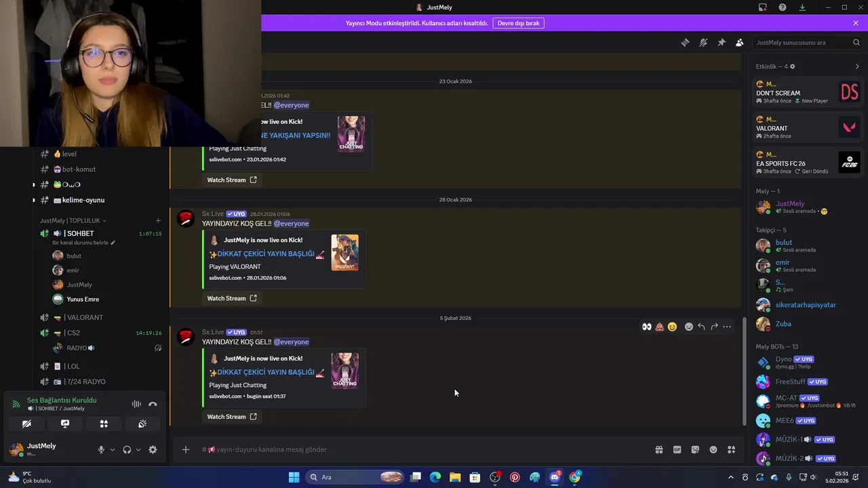Toggle camera on in voice panel
Viewport: 868px width, 488px height.
point(26,424)
